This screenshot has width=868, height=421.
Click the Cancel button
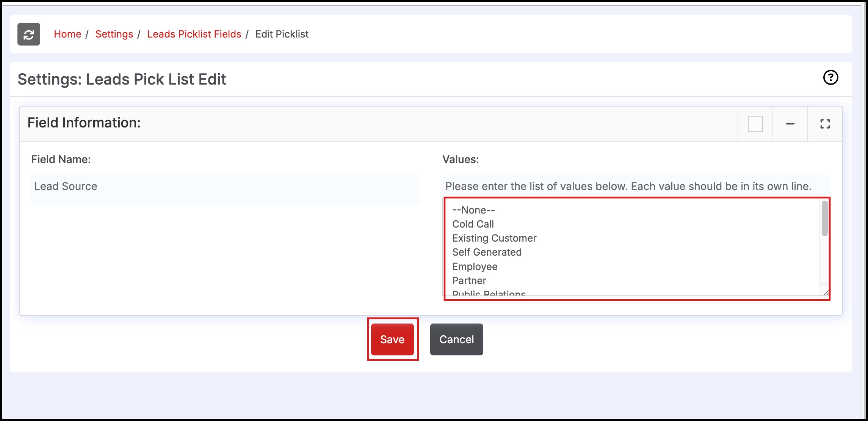[x=456, y=339]
